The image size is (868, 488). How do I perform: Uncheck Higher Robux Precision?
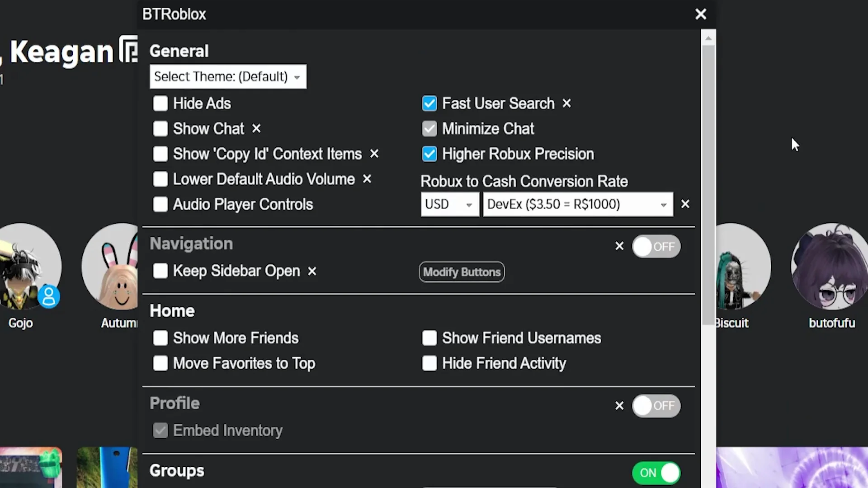[429, 154]
